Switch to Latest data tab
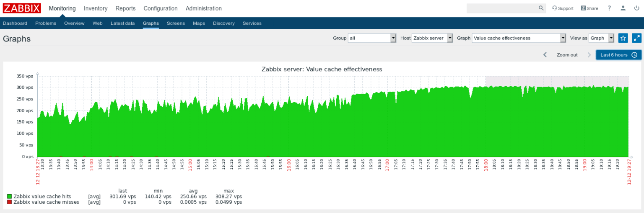This screenshot has width=644, height=213. point(122,23)
